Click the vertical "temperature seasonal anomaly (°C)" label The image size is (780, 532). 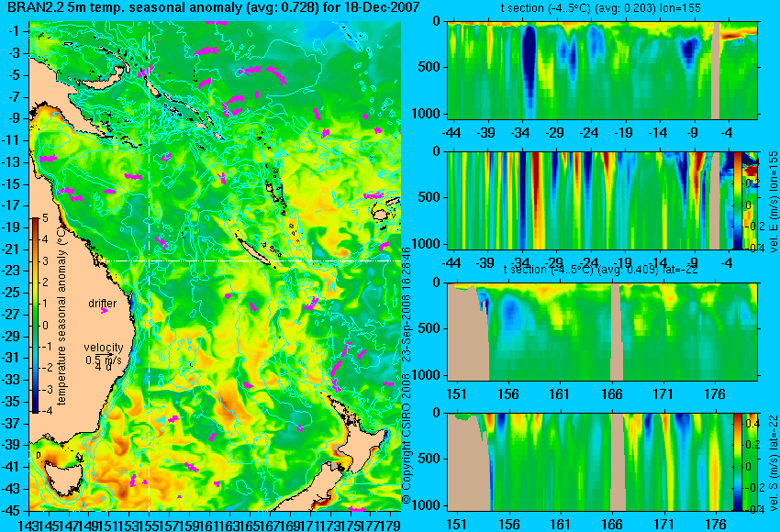pyautogui.click(x=61, y=316)
